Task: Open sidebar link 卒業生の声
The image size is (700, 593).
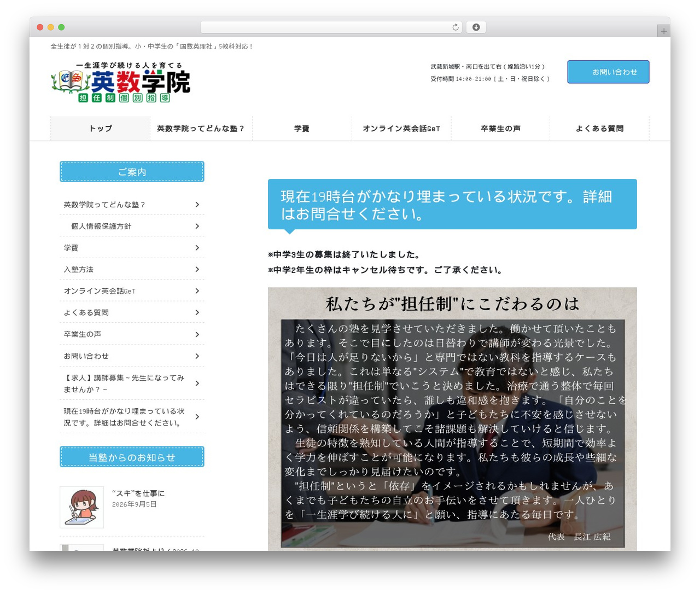Action: click(132, 334)
